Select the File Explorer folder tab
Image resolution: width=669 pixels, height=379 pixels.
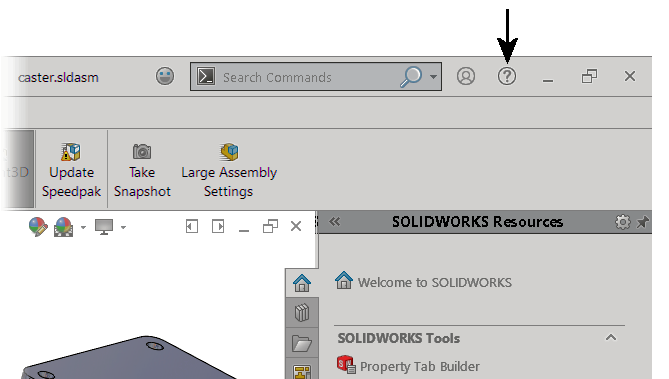coord(302,343)
